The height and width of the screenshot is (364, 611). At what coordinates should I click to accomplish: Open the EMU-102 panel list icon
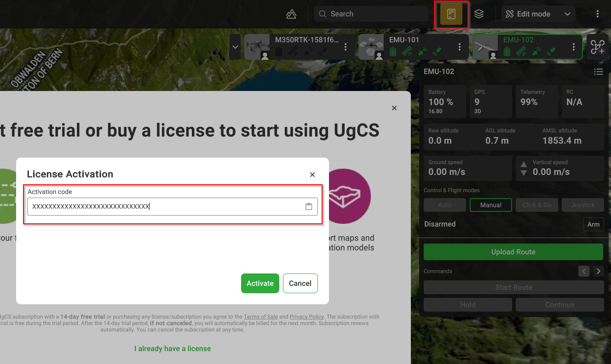coord(598,72)
